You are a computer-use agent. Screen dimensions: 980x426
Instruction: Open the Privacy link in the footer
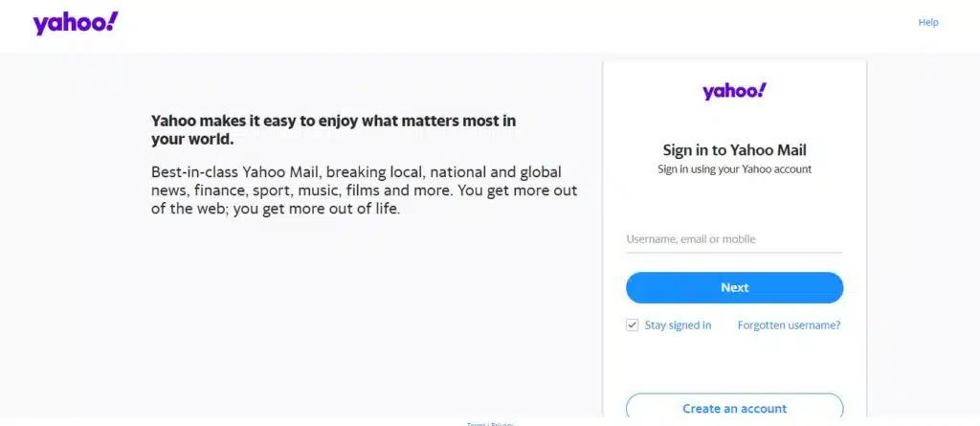[502, 423]
